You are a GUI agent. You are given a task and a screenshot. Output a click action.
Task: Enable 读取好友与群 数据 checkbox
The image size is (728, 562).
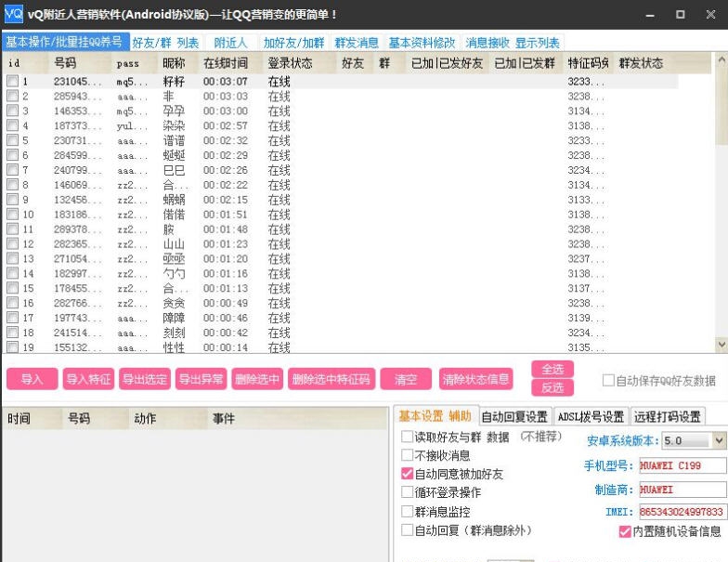tap(407, 437)
